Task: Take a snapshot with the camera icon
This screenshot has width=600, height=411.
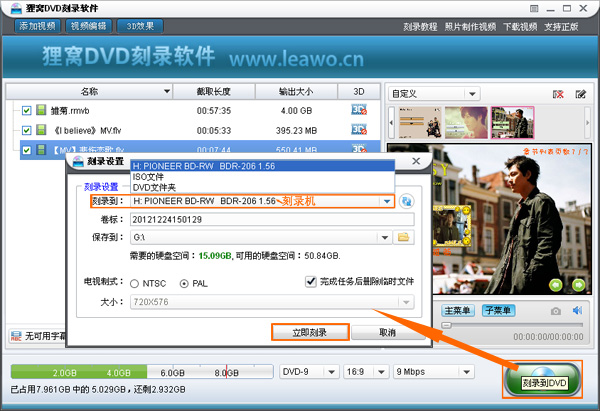Action: (x=556, y=311)
